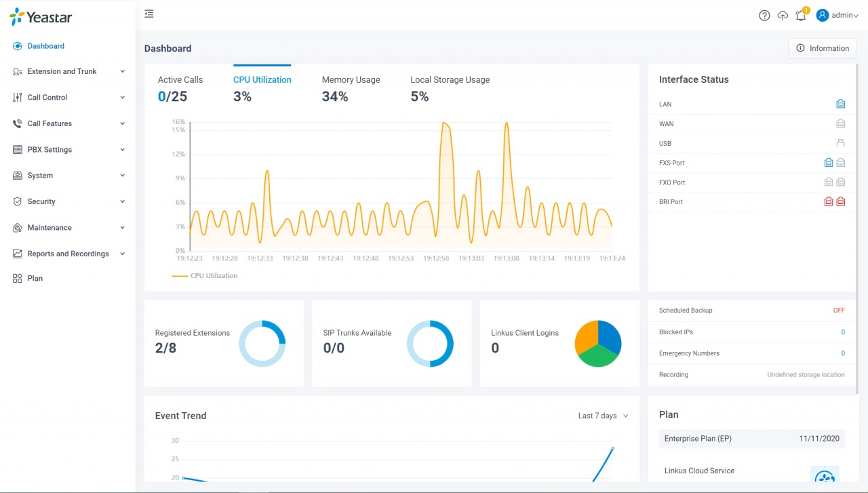Open the admin user dropdown
The image size is (868, 493).
[837, 16]
